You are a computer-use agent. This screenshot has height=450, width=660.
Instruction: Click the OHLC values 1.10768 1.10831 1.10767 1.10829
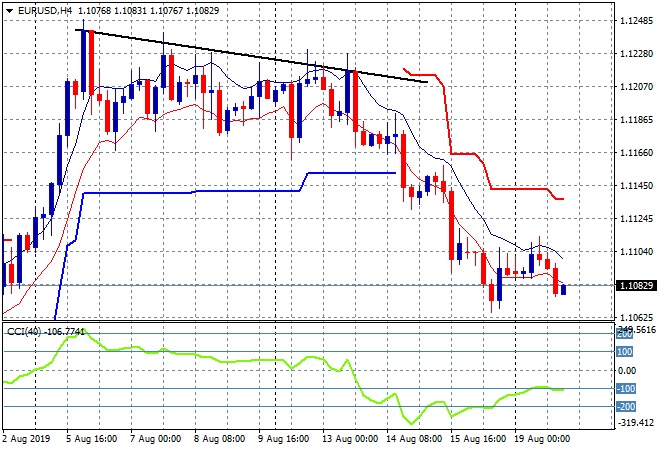pos(149,11)
